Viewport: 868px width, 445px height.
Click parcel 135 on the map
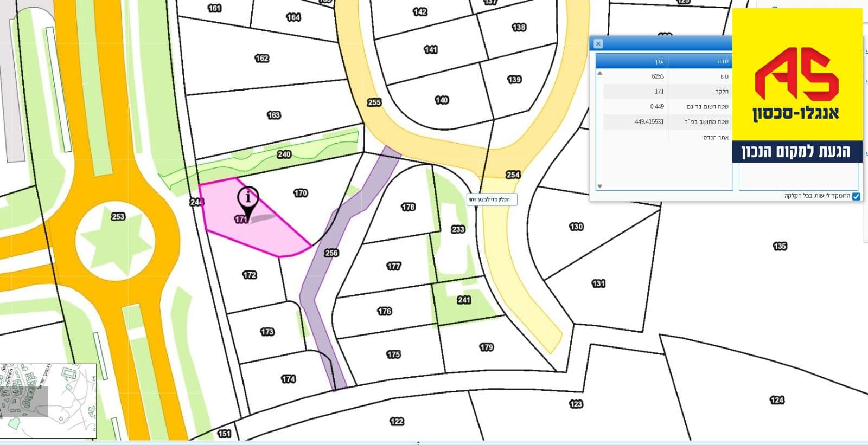point(779,246)
